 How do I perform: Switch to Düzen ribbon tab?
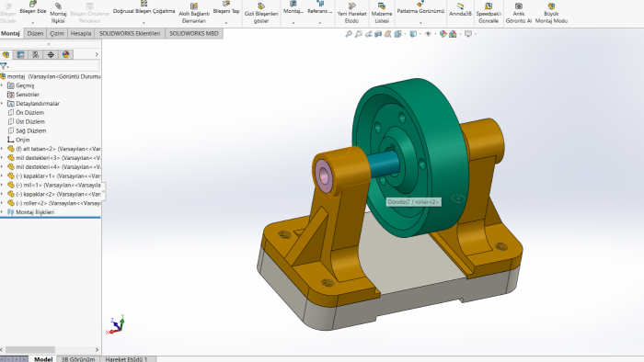(x=35, y=34)
